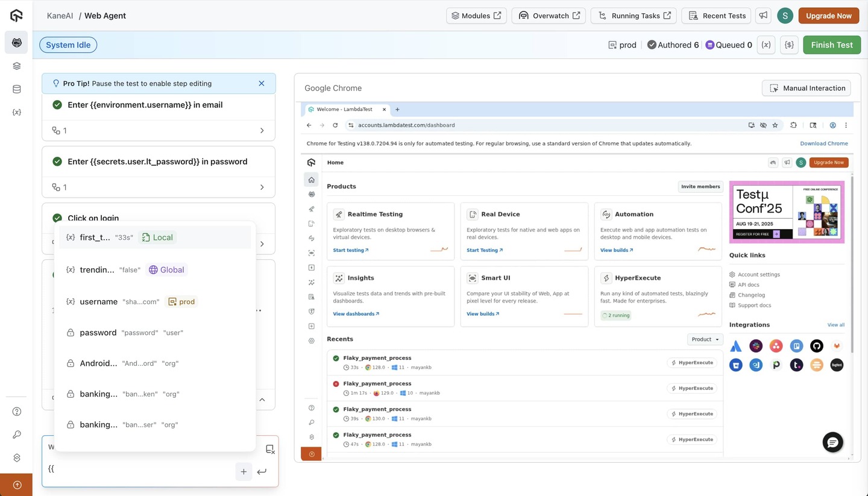Click the Manual Interaction button

pos(807,88)
